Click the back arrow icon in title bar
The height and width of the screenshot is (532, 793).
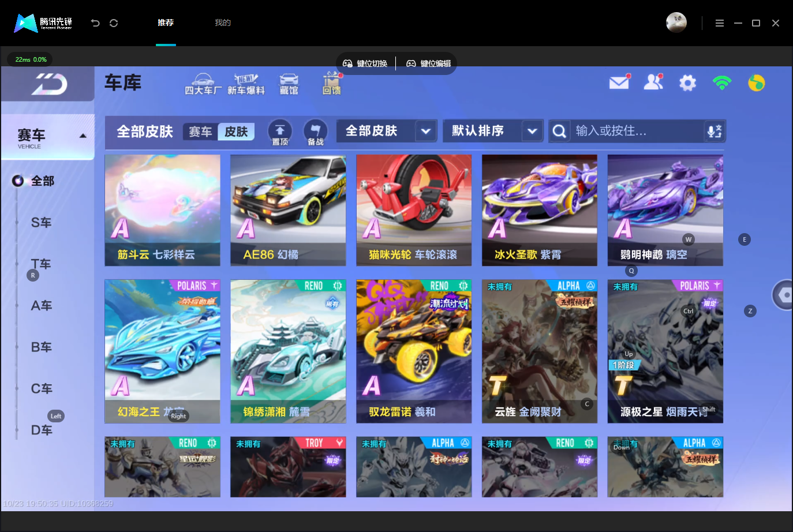(x=95, y=23)
